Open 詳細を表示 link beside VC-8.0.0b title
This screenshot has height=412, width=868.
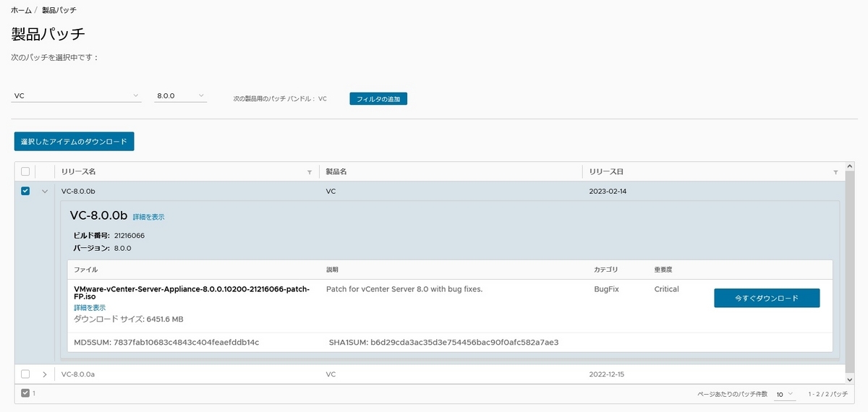click(148, 217)
